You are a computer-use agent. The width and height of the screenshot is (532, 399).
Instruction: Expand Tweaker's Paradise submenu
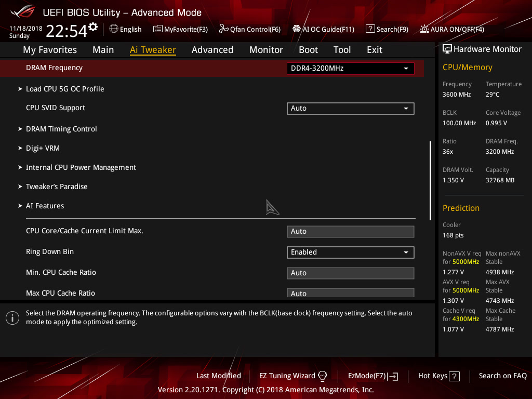(57, 187)
